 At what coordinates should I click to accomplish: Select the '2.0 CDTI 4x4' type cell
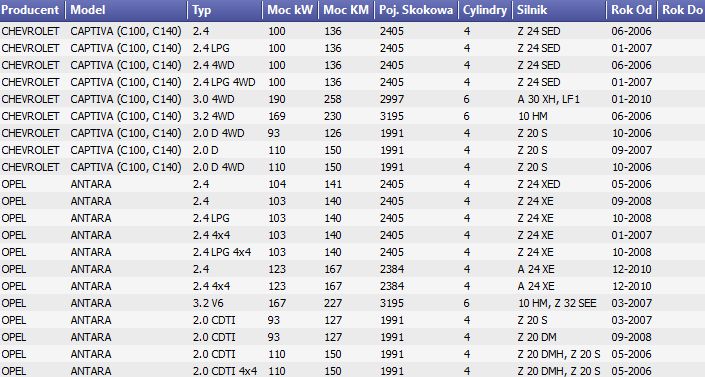[x=225, y=371]
